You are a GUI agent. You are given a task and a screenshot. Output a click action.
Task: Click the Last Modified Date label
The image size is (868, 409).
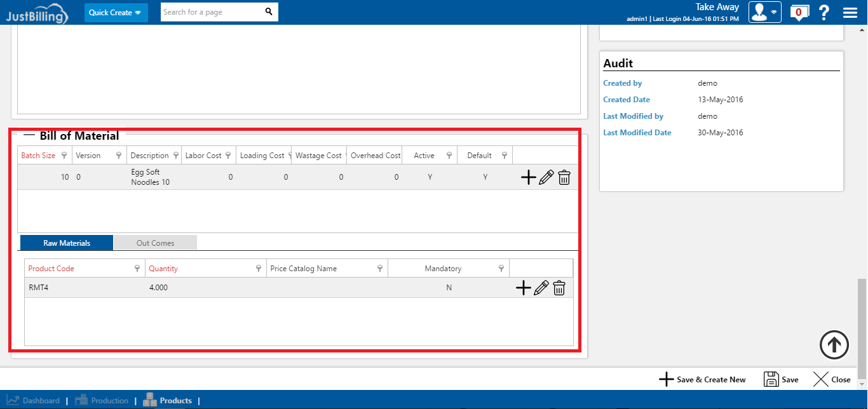pyautogui.click(x=637, y=133)
